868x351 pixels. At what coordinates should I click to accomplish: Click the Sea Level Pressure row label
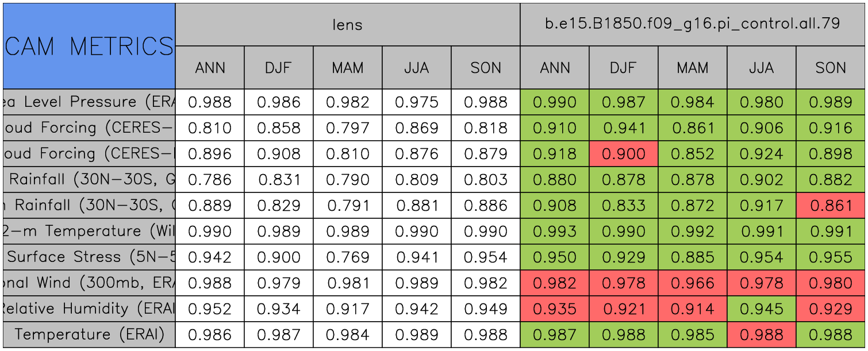point(89,102)
